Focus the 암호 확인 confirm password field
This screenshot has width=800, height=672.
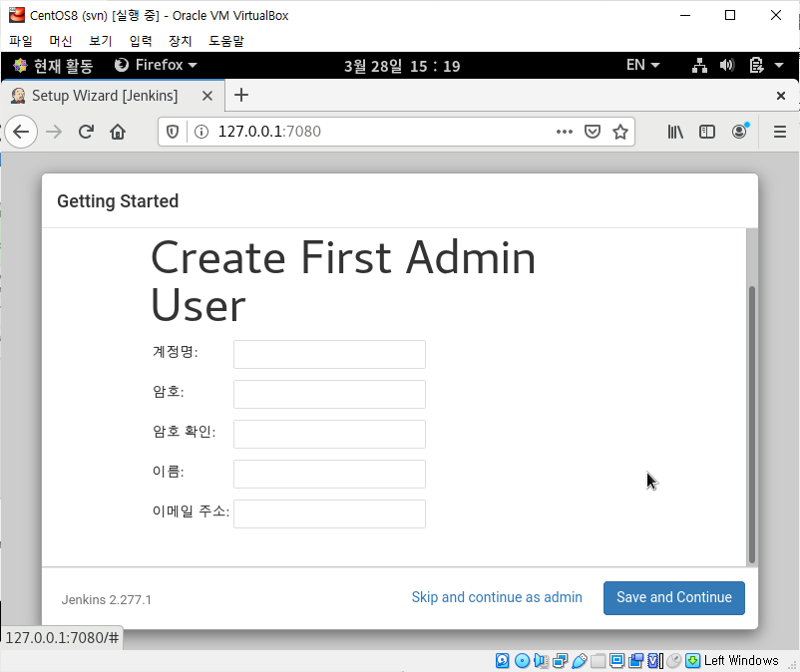coord(329,434)
